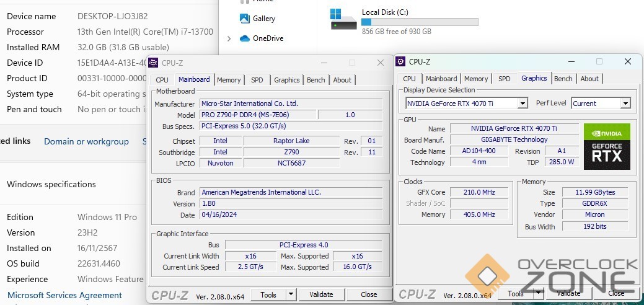Switch to SPD tab in Mainboard window
The image size is (644, 305).
(257, 80)
